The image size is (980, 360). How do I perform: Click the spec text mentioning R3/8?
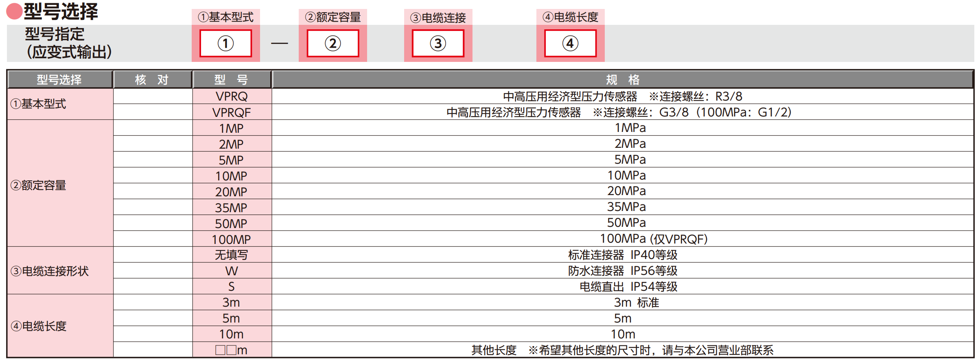[x=623, y=96]
